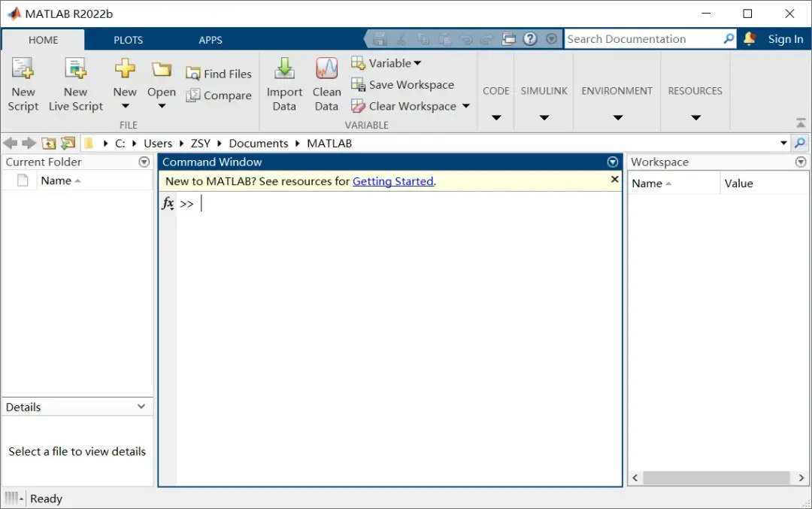Click the Switch Windows icon
Image resolution: width=812 pixels, height=509 pixels.
click(508, 39)
